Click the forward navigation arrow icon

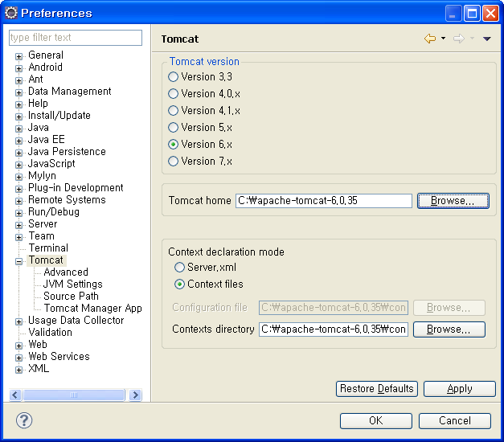point(459,39)
